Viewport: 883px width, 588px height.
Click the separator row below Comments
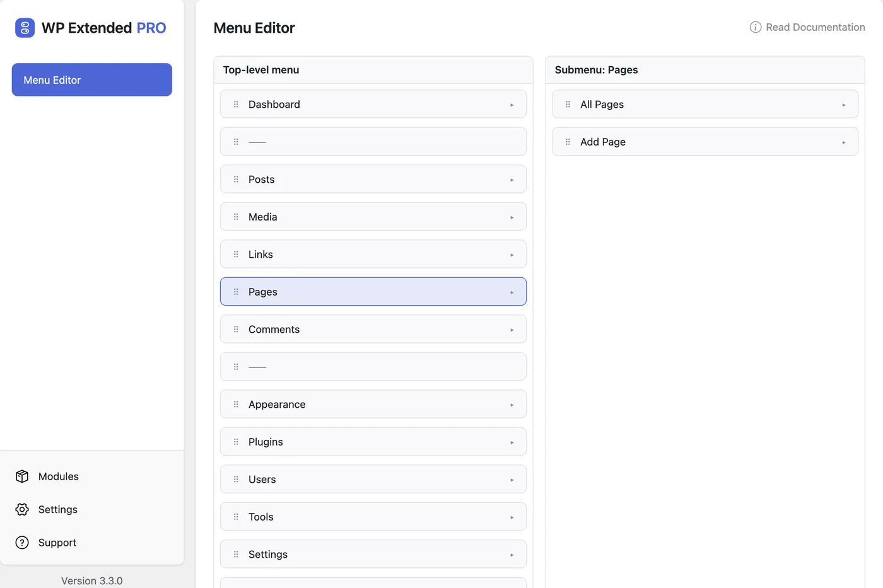373,367
